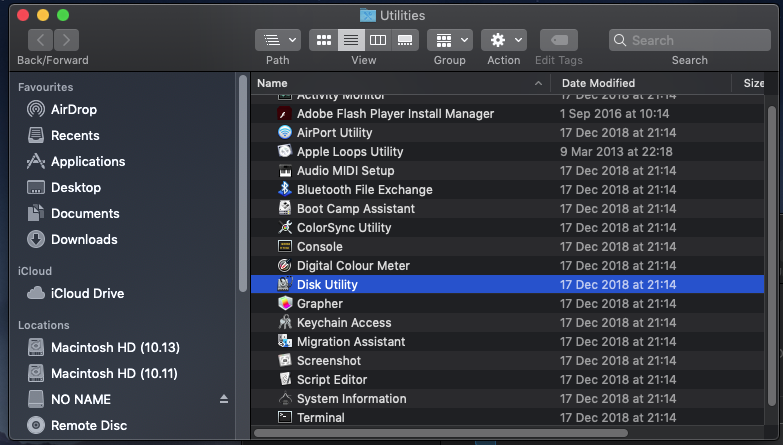Switch to column view
The image size is (783, 445).
(378, 40)
